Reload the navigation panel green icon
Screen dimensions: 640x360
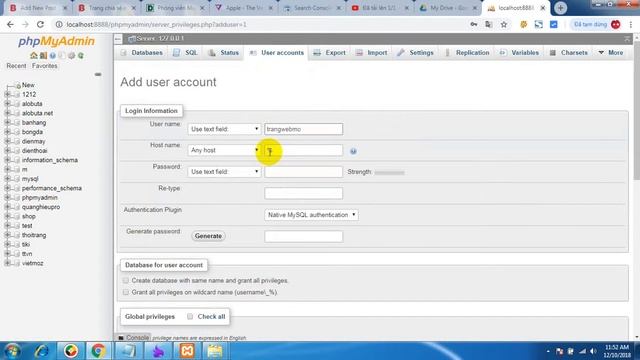coord(81,56)
